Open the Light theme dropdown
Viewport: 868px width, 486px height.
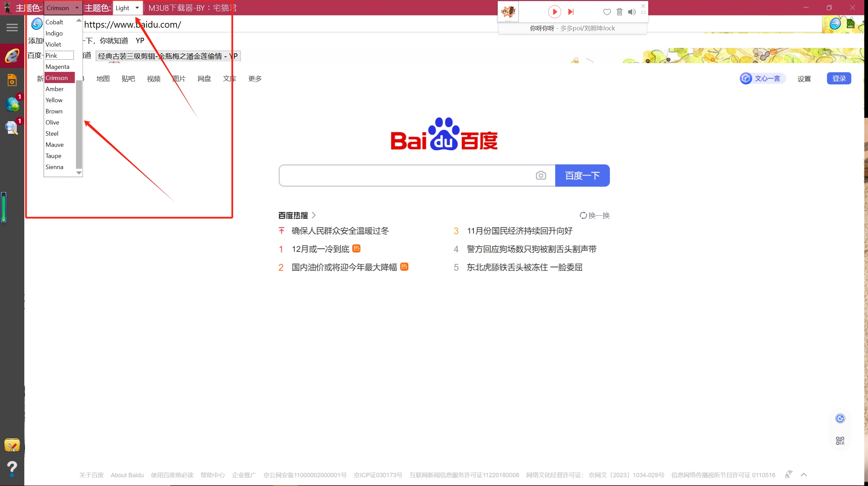pos(127,8)
